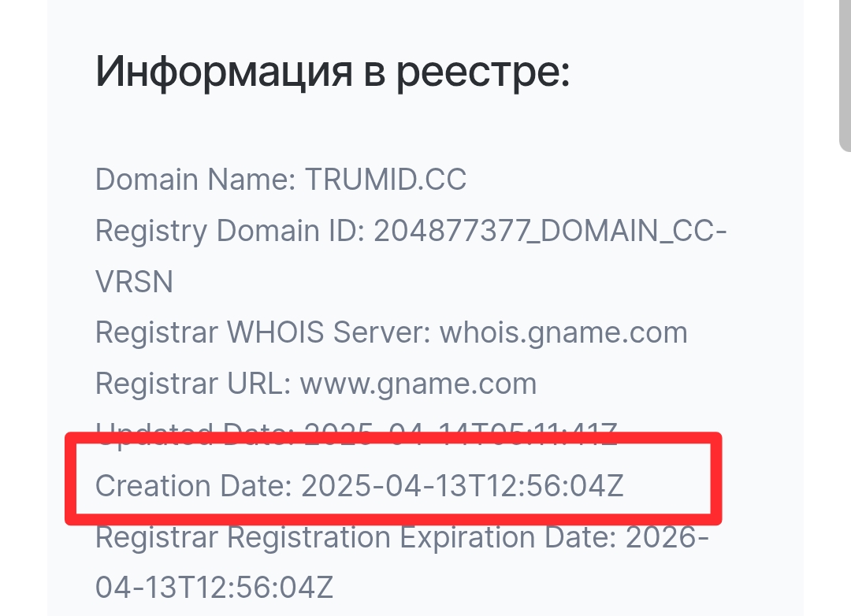The width and height of the screenshot is (851, 616).
Task: Click the "Registry Domain ID:" label
Action: point(230,231)
